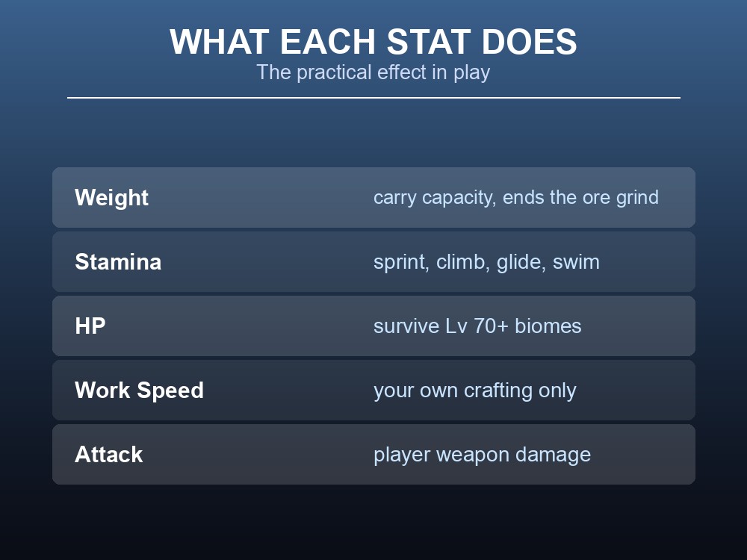Click 'survive Lv 70+ biomes' text
The image size is (747, 560).
477,326
